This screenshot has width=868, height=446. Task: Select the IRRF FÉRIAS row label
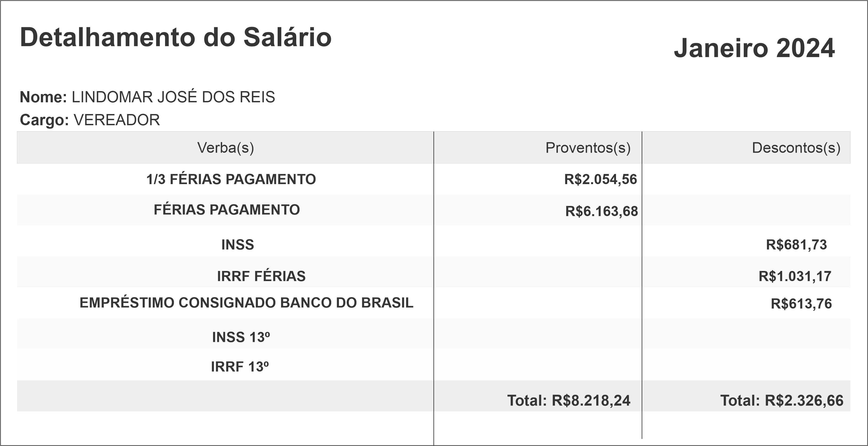pos(261,276)
